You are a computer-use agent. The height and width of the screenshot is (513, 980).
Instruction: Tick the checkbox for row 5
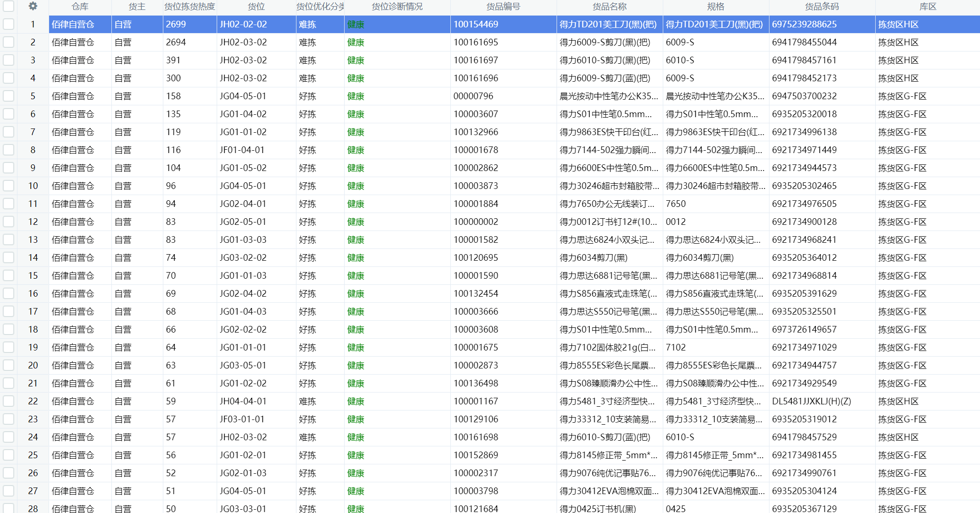coord(8,96)
